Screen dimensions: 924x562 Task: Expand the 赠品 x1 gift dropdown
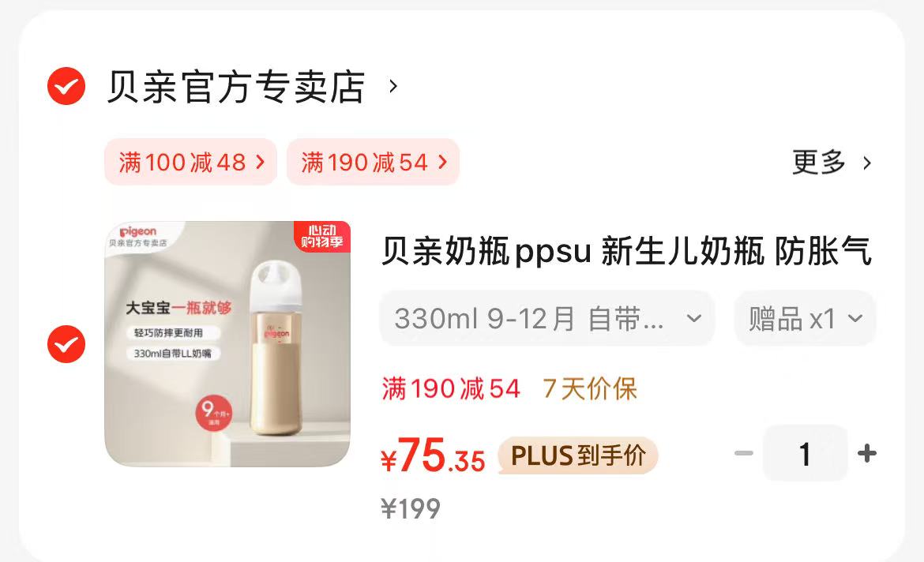[805, 319]
